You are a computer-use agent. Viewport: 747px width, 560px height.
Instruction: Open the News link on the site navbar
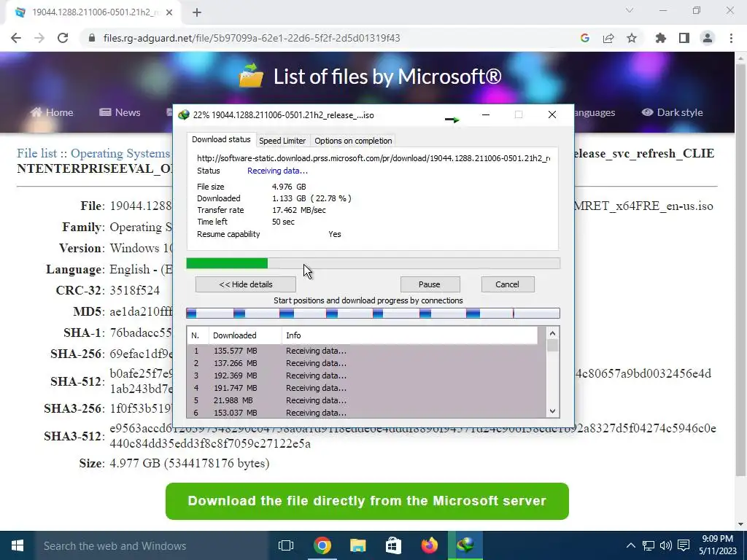(x=120, y=112)
